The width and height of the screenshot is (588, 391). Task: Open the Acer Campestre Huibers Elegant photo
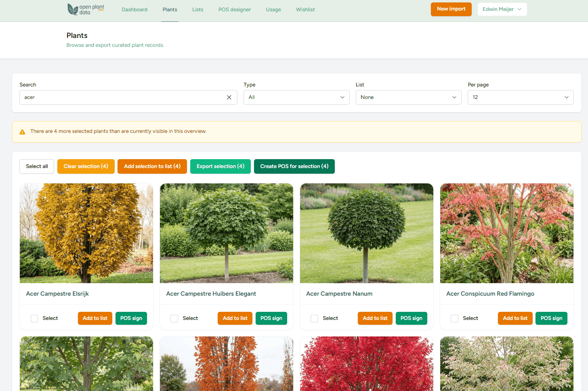point(227,233)
